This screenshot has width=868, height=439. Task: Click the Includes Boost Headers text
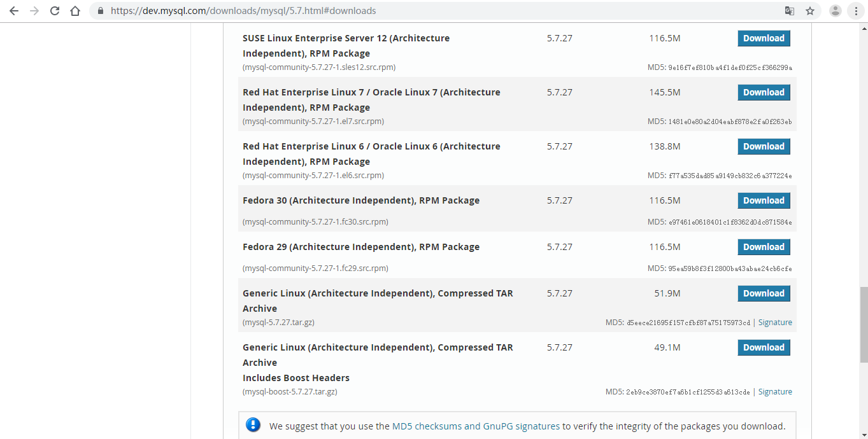coord(296,378)
